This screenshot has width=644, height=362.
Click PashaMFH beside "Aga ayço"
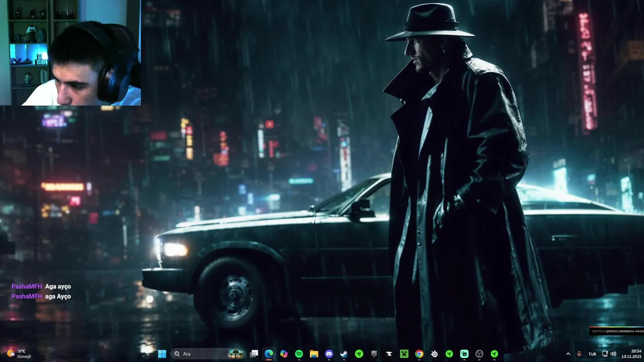(27, 287)
